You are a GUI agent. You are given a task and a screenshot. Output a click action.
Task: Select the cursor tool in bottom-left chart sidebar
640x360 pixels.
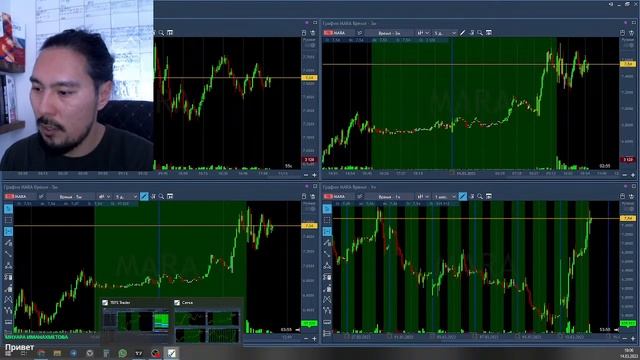point(8,209)
